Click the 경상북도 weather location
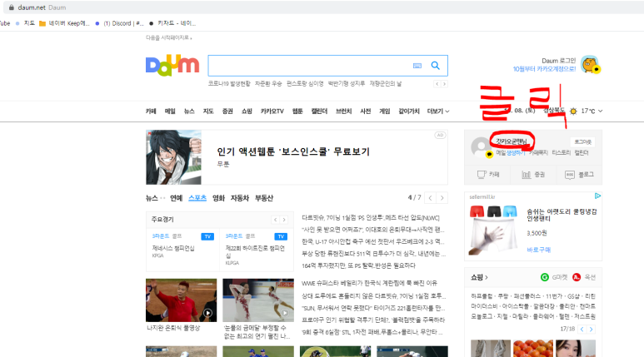Screen dimensions: 644x357 pyautogui.click(x=554, y=111)
